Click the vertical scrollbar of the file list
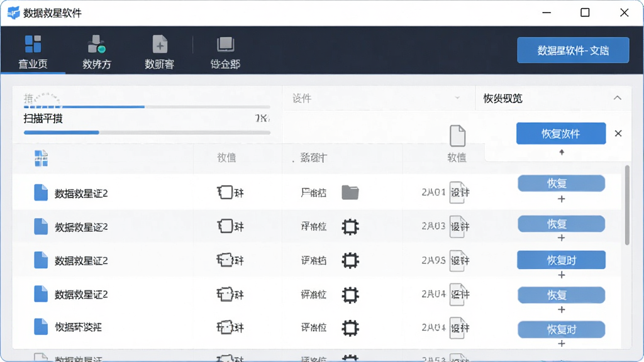This screenshot has width=644, height=362. click(x=627, y=206)
